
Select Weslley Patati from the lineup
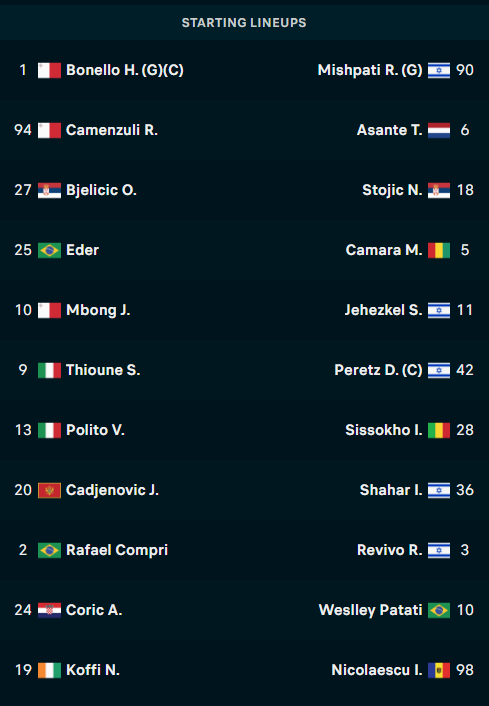pyautogui.click(x=371, y=610)
